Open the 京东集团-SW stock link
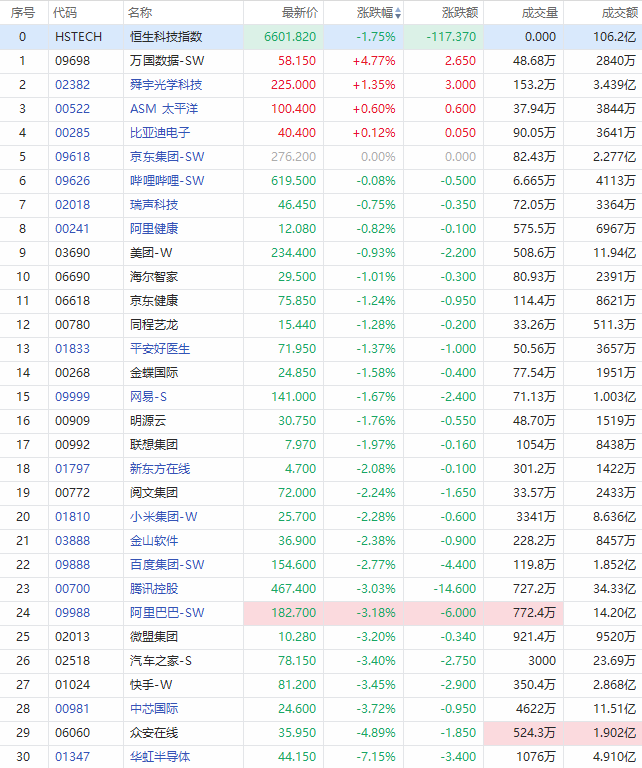Viewport: 642px width, 768px height. click(167, 157)
